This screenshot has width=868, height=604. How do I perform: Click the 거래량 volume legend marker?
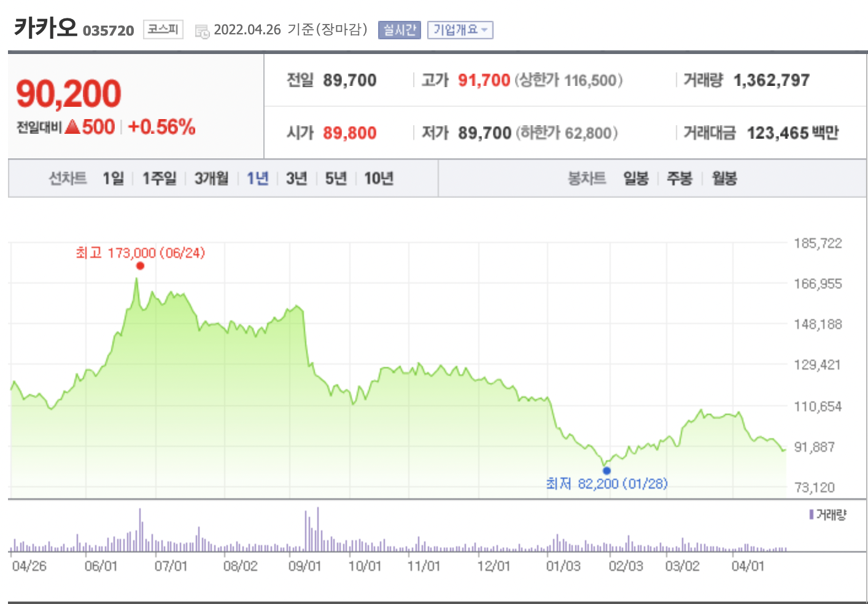(x=812, y=514)
